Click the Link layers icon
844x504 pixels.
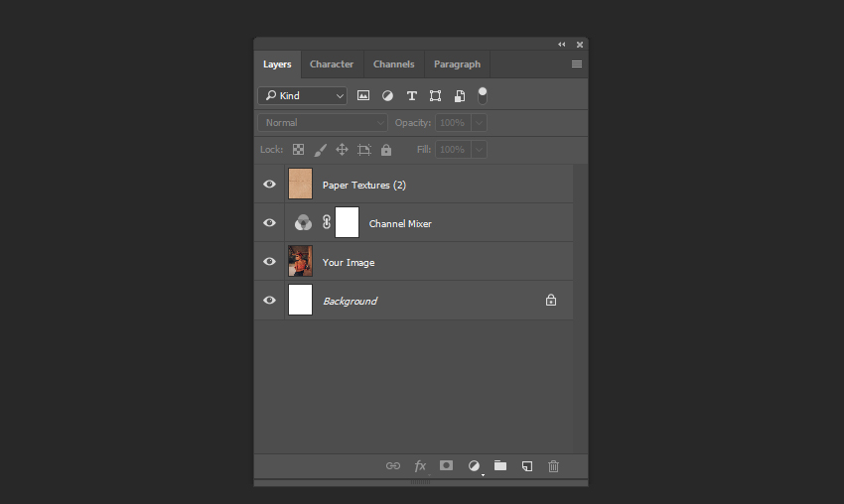pyautogui.click(x=393, y=466)
